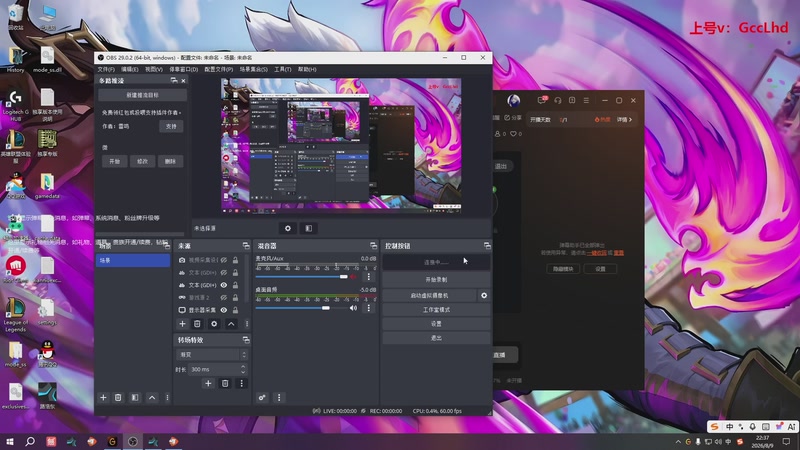Open three-dot more menu in 场景 toolbar
The height and width of the screenshot is (450, 800).
click(x=167, y=397)
